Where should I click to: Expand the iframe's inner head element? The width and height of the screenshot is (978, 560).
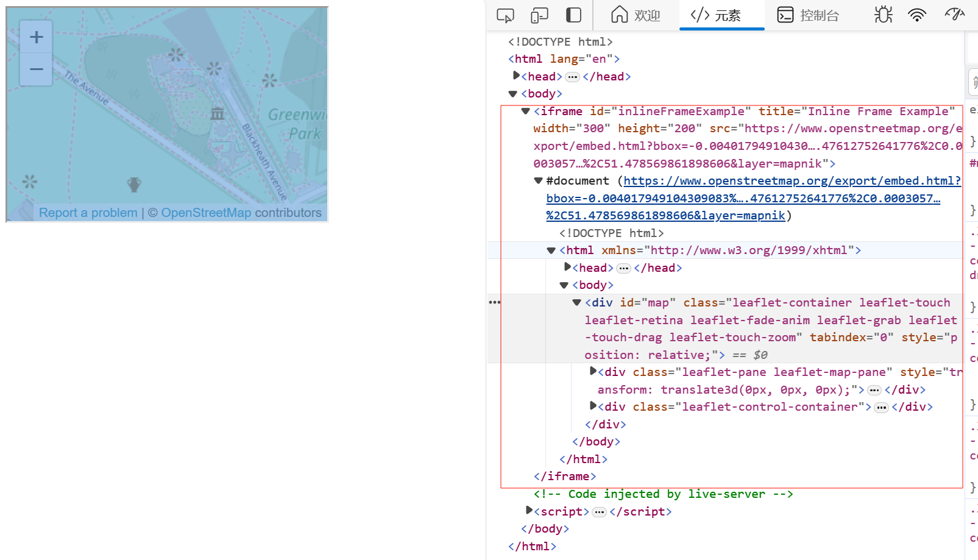[567, 267]
